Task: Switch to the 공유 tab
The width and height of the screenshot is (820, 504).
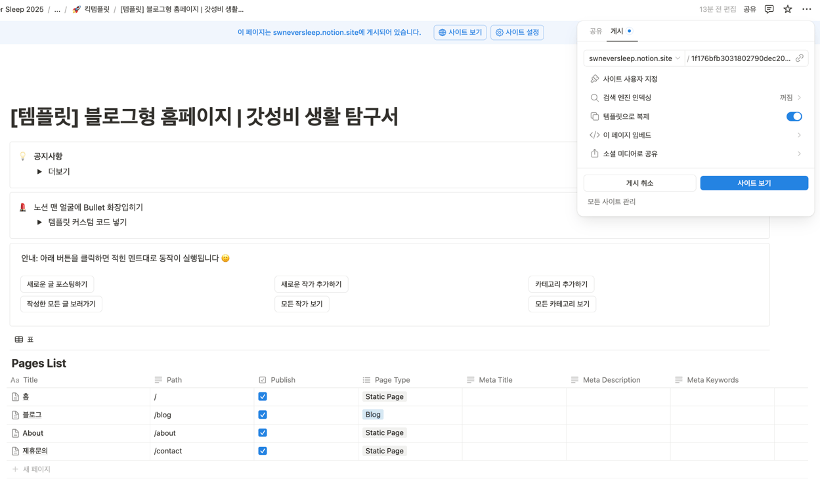Action: (595, 31)
